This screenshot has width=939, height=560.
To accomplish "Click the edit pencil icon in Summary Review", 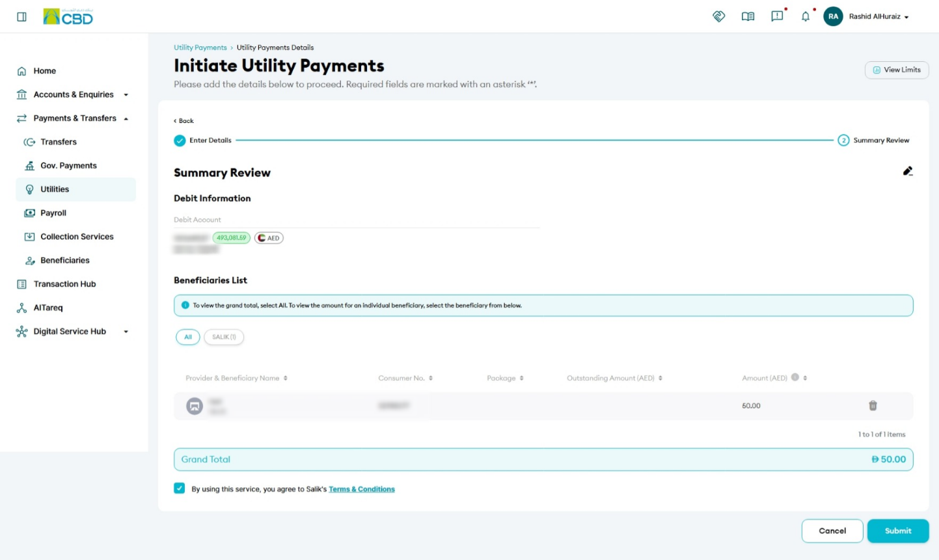I will (x=908, y=171).
